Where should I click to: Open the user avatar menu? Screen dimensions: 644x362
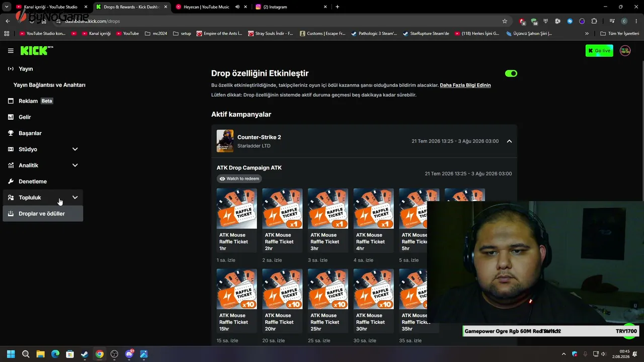[x=625, y=51]
